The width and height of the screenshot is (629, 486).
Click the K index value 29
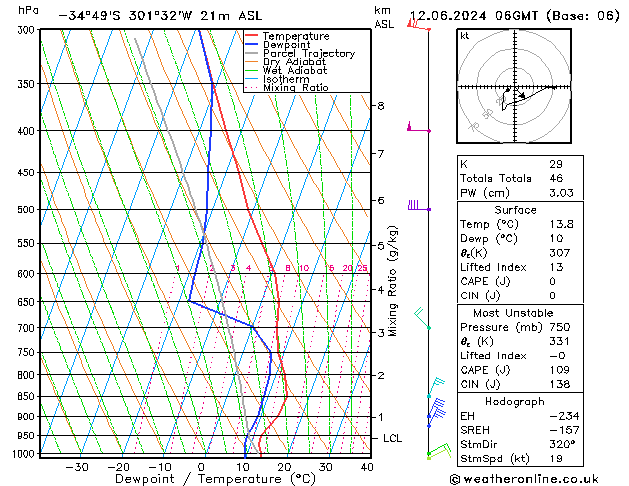[x=556, y=164]
